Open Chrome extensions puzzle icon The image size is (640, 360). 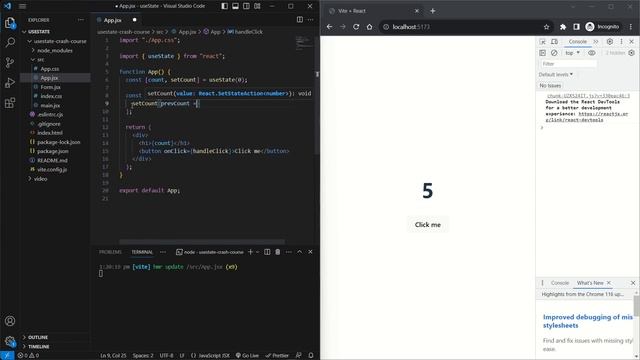click(x=563, y=27)
